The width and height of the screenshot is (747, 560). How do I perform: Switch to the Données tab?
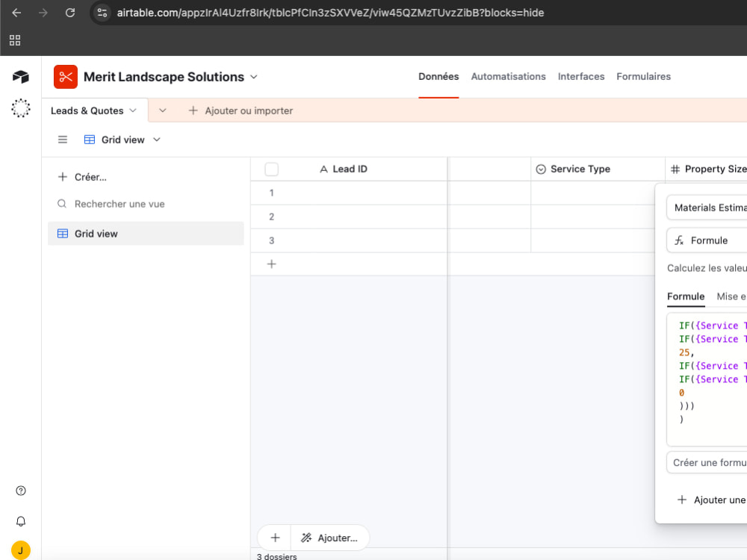(x=438, y=76)
